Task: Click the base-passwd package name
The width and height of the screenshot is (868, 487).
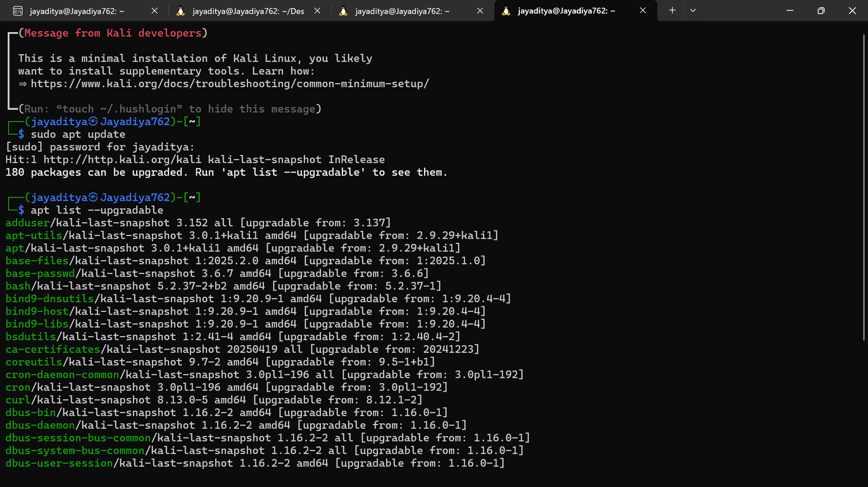Action: pyautogui.click(x=40, y=274)
